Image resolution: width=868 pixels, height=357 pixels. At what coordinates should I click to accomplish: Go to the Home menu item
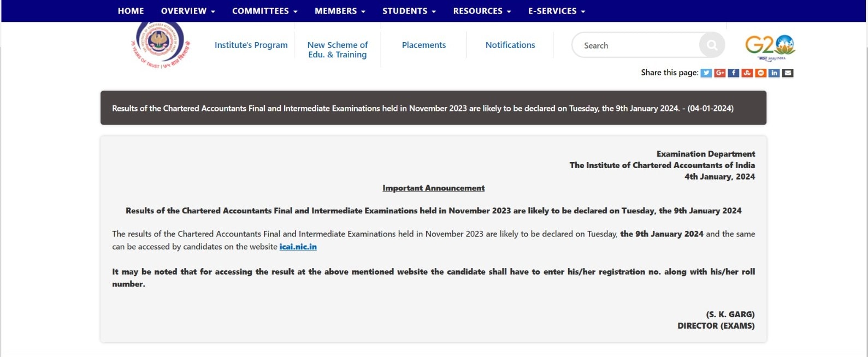click(131, 11)
